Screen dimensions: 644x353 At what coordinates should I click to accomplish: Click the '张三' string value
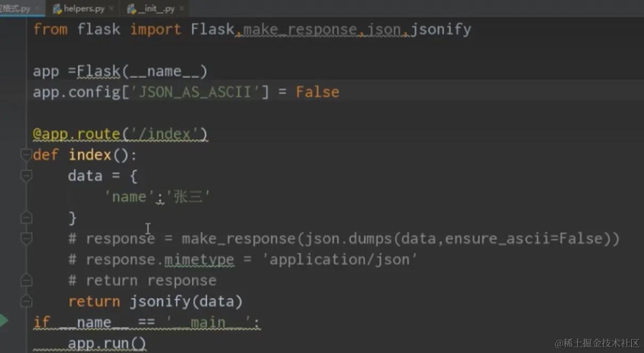point(189,197)
